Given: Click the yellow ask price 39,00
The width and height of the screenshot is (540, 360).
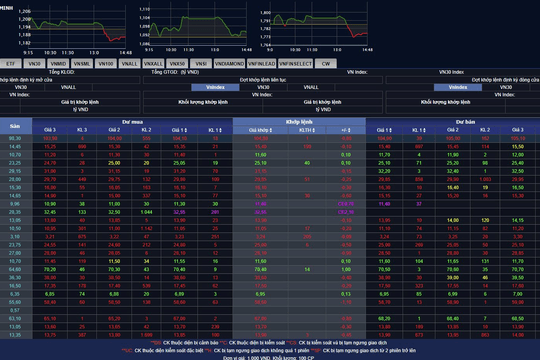Looking at the screenshot, I should [453, 278].
